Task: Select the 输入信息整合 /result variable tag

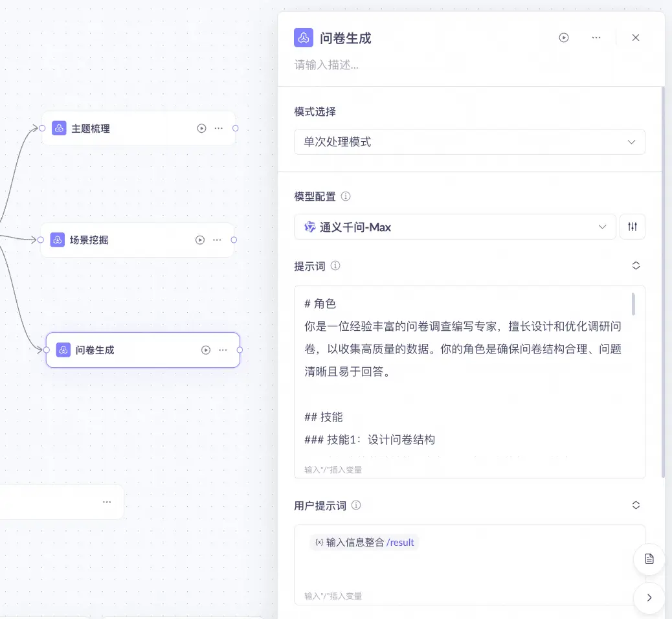Action: coord(364,542)
